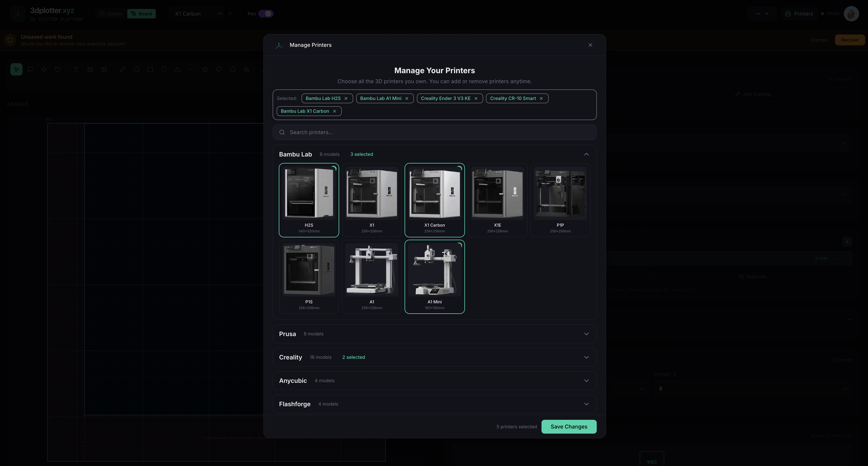Switch to the Board tab
Screen dimensions: 868x466
(141, 14)
